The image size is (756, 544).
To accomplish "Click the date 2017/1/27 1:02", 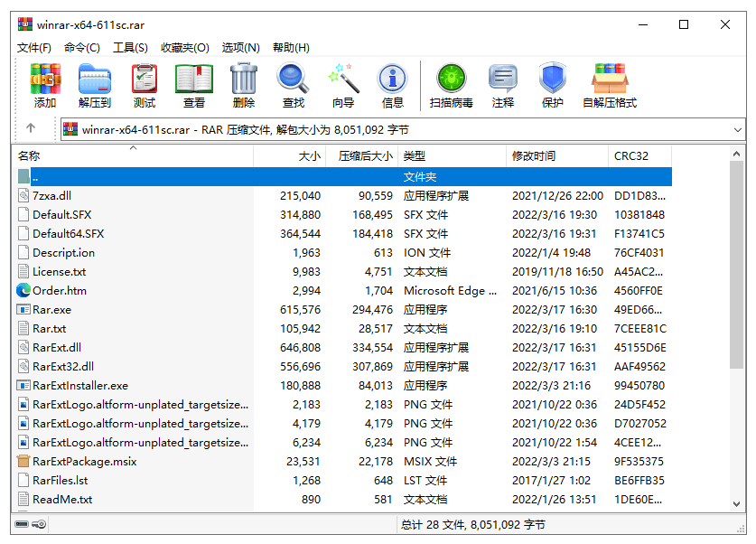I will (551, 481).
